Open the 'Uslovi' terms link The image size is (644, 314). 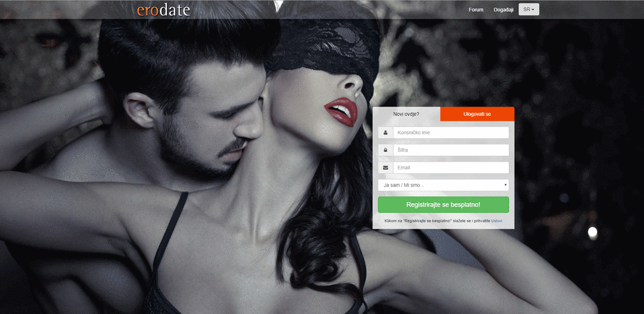[496, 220]
